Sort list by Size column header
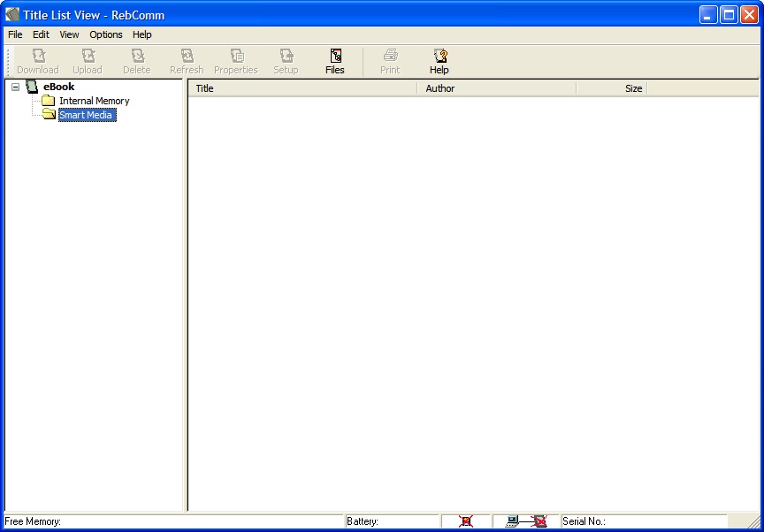 pos(612,88)
